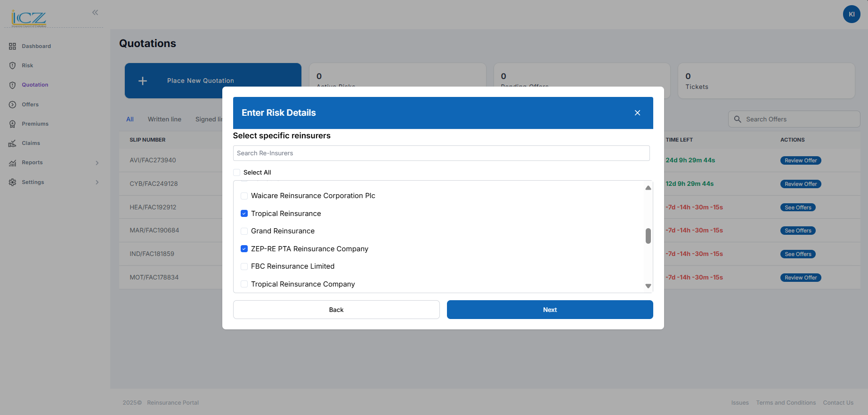Expand the Reports submenu chevron
Screen dimensions: 868x415
pos(97,163)
